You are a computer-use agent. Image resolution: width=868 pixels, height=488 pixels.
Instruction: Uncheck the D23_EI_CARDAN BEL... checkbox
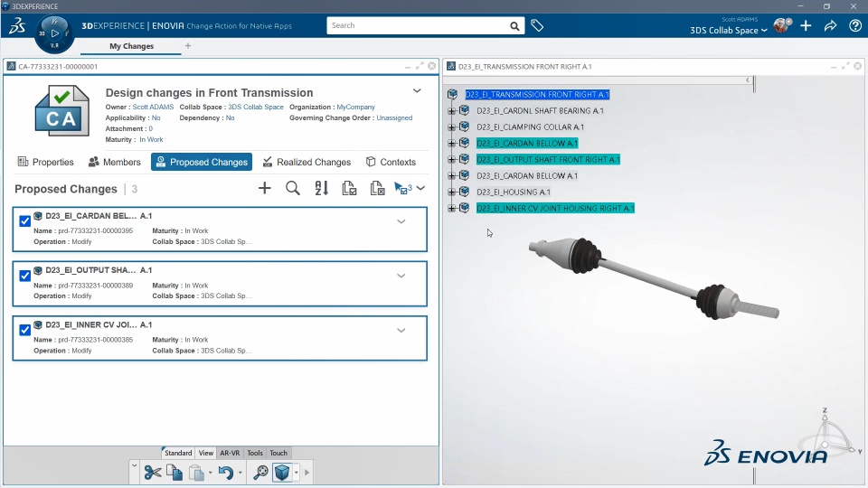click(25, 221)
